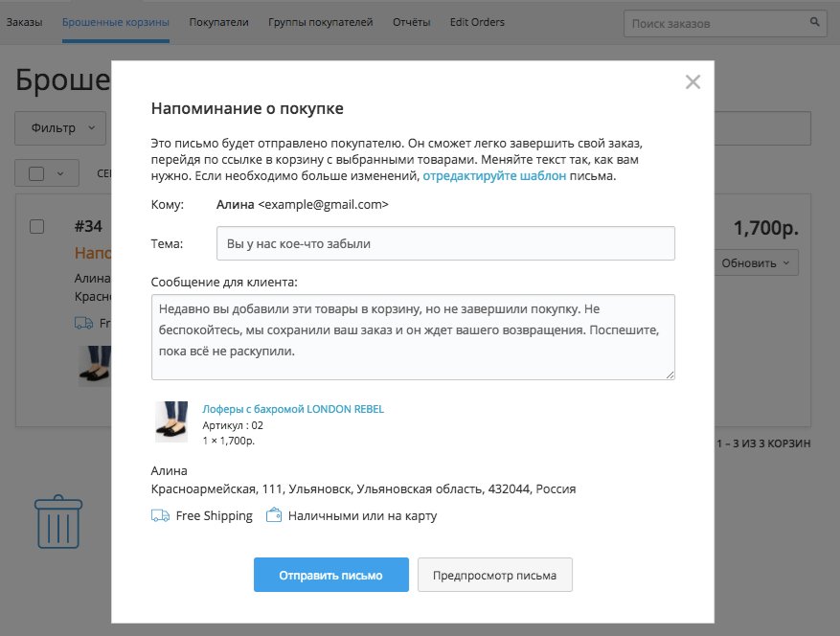
Task: Click the "Отправить письмо" button
Action: click(x=330, y=575)
